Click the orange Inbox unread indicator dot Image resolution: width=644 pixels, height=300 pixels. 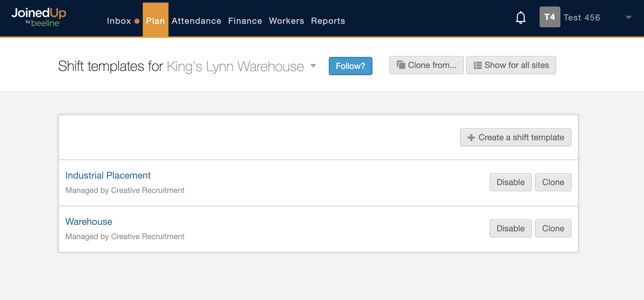pos(137,21)
